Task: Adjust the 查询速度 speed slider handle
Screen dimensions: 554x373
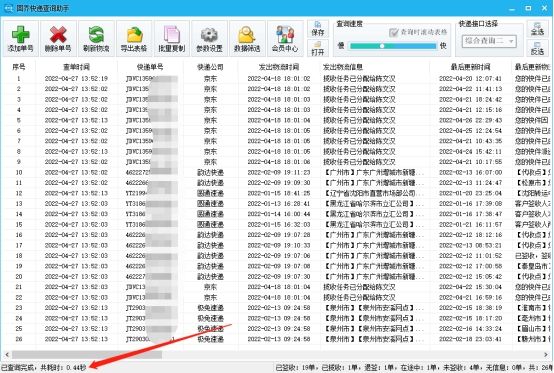Action: pyautogui.click(x=382, y=46)
